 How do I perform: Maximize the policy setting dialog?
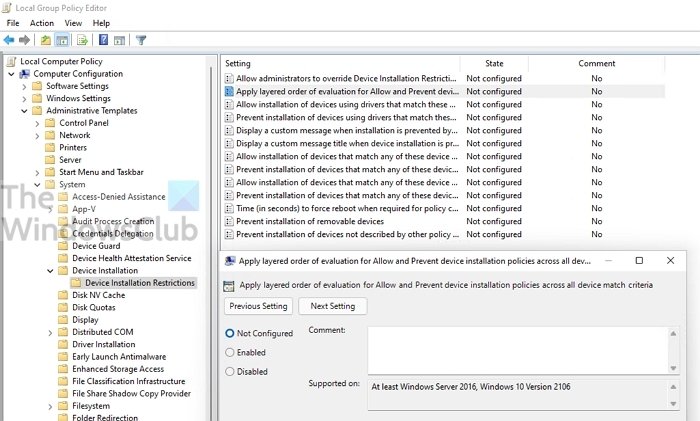[x=639, y=261]
